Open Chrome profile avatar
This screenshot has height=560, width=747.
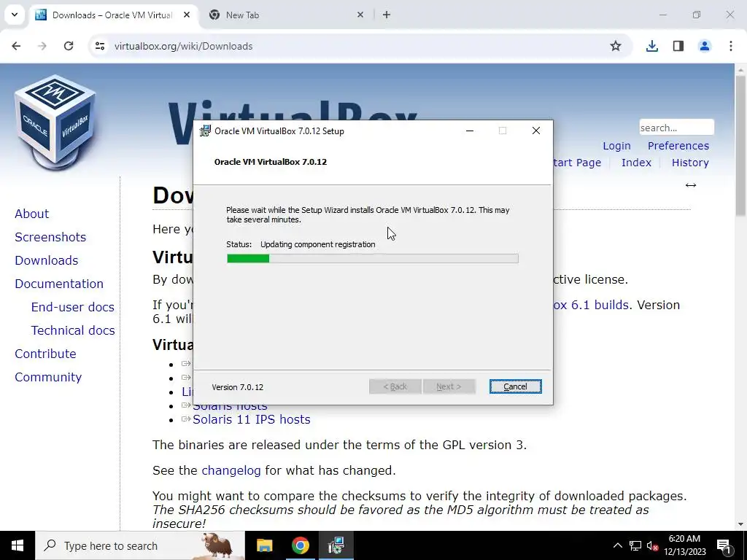click(x=705, y=46)
